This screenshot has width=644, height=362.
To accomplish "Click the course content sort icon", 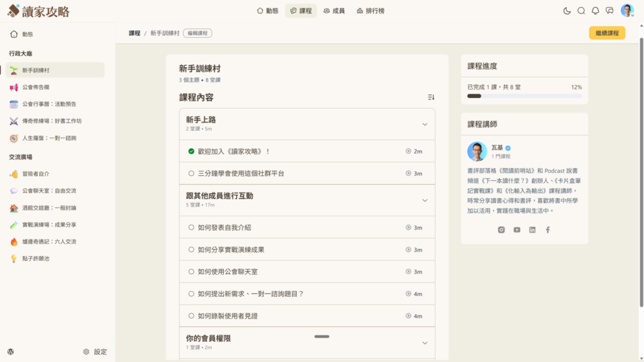I will click(431, 97).
